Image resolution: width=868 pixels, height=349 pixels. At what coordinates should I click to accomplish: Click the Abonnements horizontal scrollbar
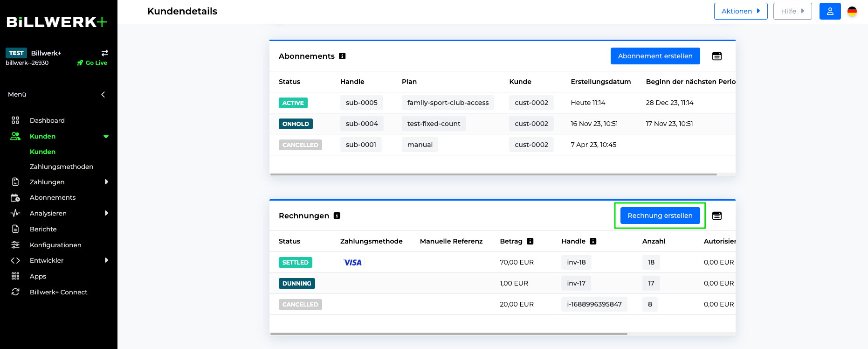(493, 174)
